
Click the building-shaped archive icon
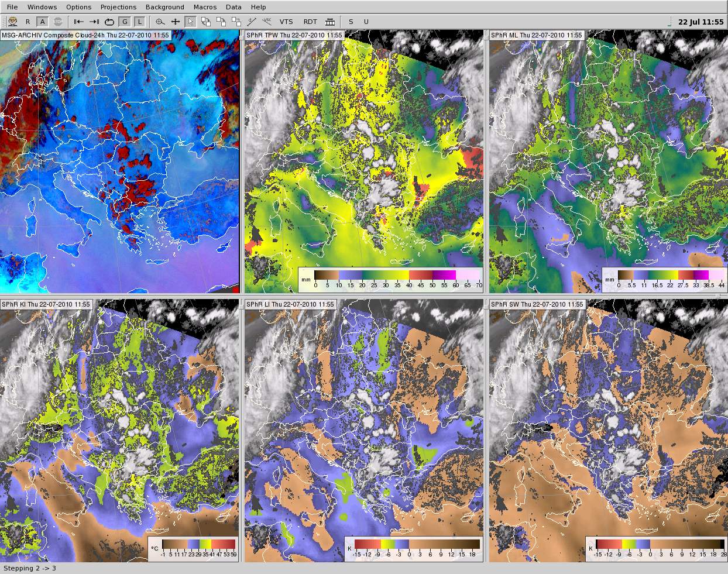point(330,22)
